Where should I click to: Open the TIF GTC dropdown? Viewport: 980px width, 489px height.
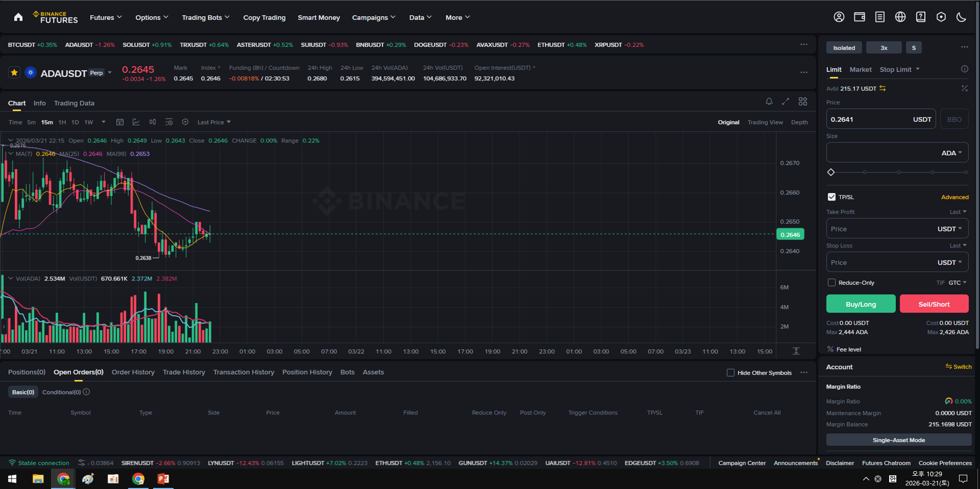[x=957, y=283]
